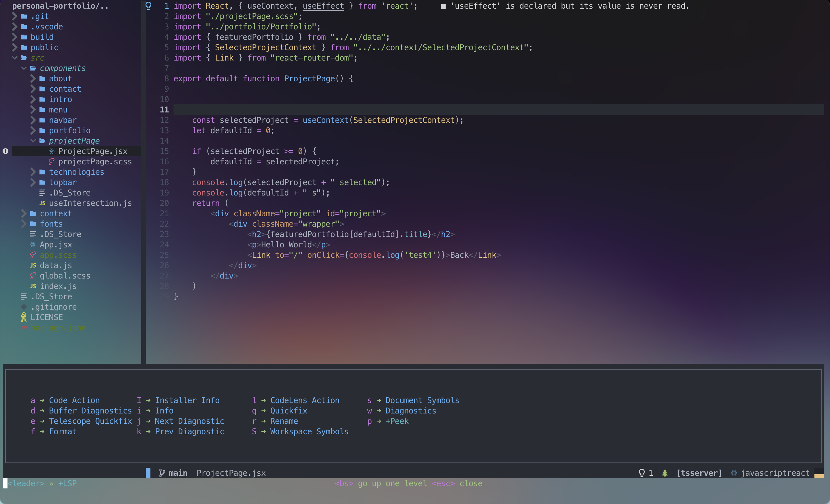Click the React icon beside the javascriptreact filetype
Screen dimensions: 830x504
734,473
